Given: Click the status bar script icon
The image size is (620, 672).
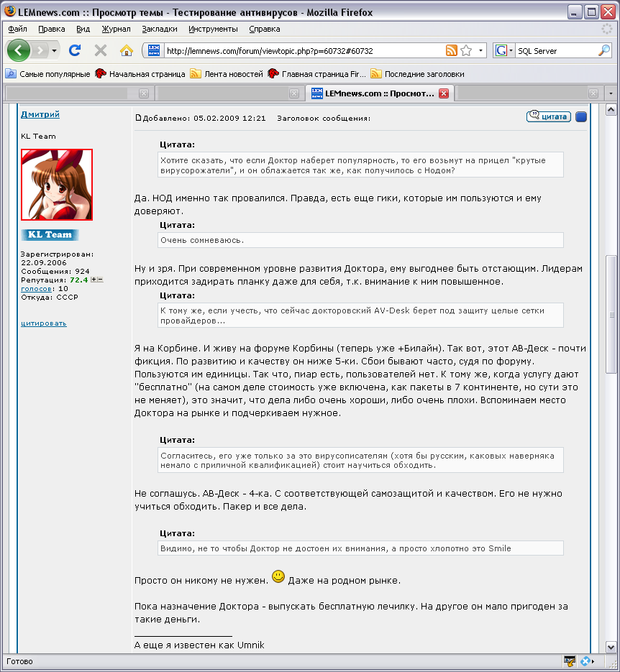Looking at the screenshot, I should pyautogui.click(x=570, y=662).
